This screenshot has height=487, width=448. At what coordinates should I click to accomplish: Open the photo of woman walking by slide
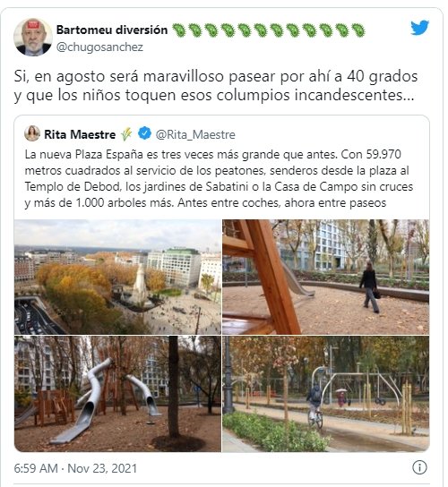click(326, 277)
